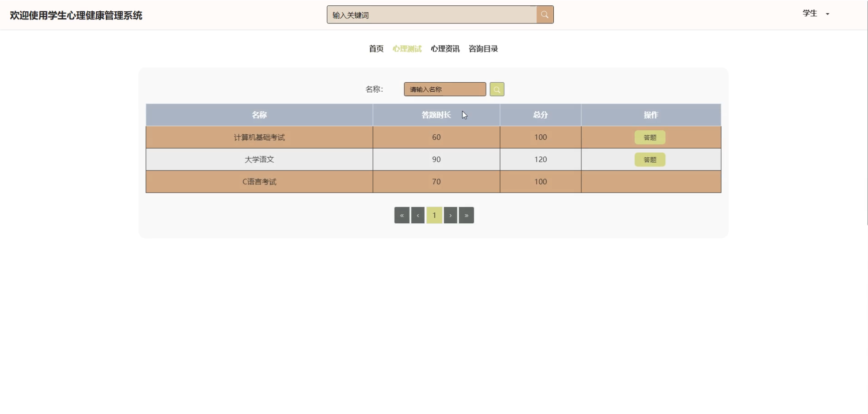Click 答题 button for 计算机基础考试
The image size is (868, 414).
point(650,137)
